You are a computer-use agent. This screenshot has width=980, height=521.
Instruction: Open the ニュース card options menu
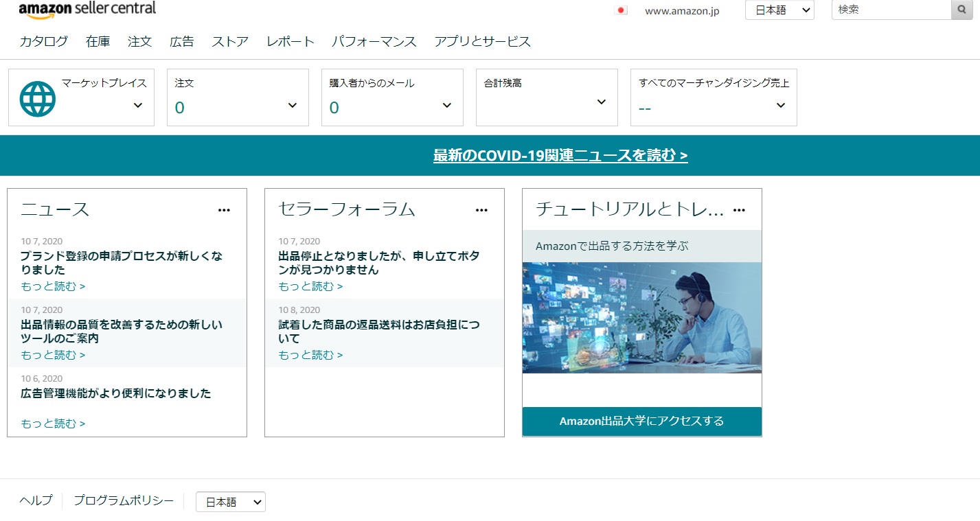click(x=224, y=210)
